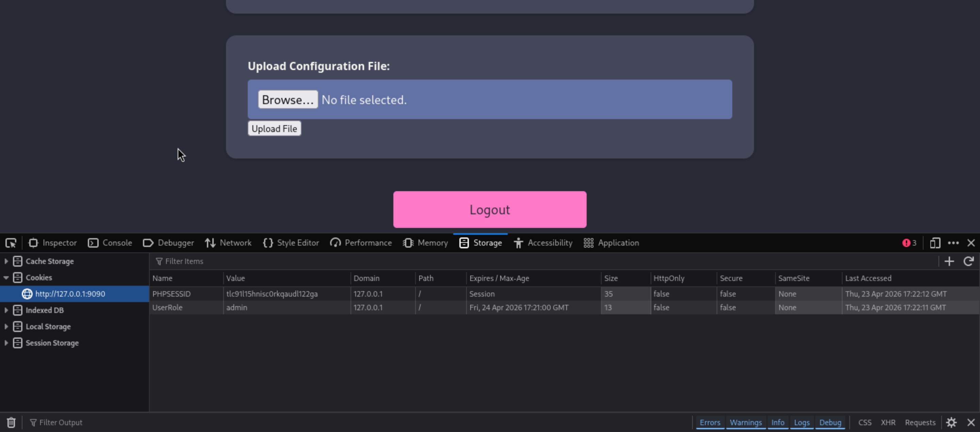The height and width of the screenshot is (432, 980).
Task: Expand the Local Storage node
Action: (6, 327)
